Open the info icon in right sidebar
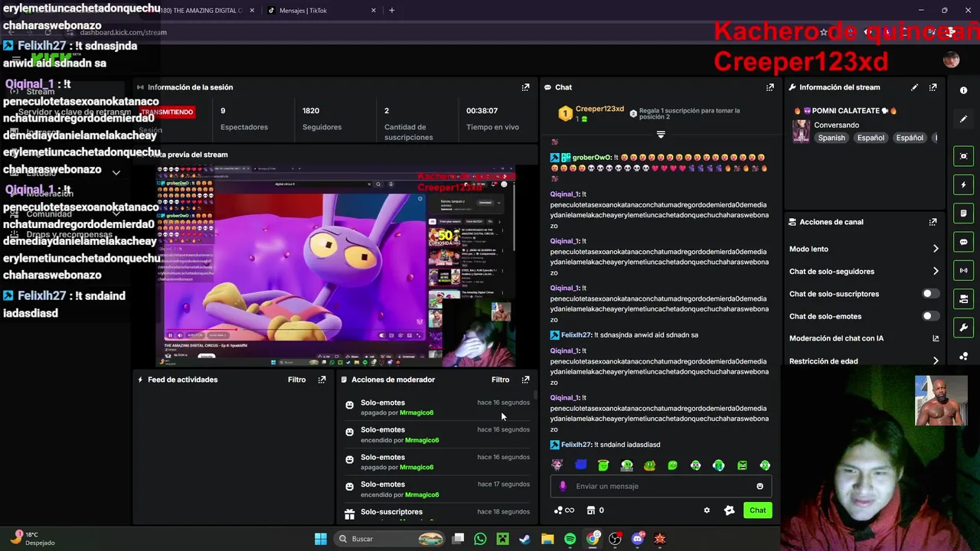 964,90
